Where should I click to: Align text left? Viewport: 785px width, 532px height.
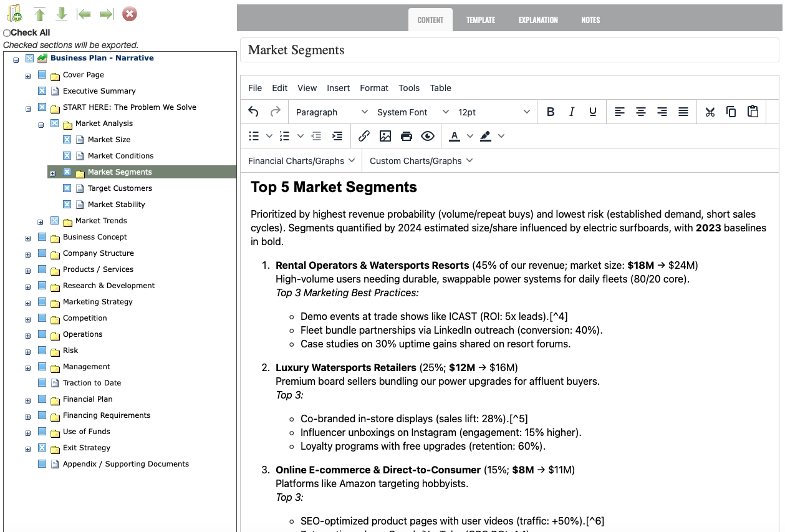click(x=620, y=112)
